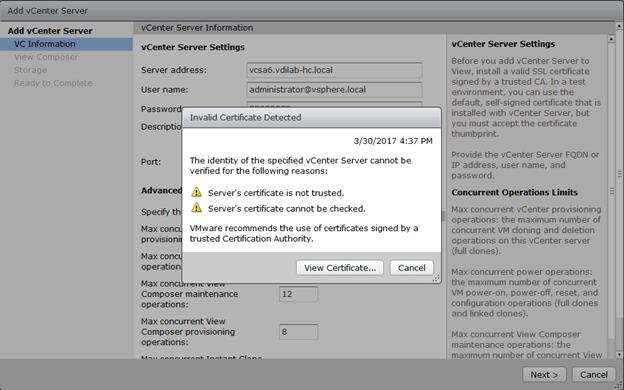Click Composer maintenance operations field showing 12

coord(298,294)
